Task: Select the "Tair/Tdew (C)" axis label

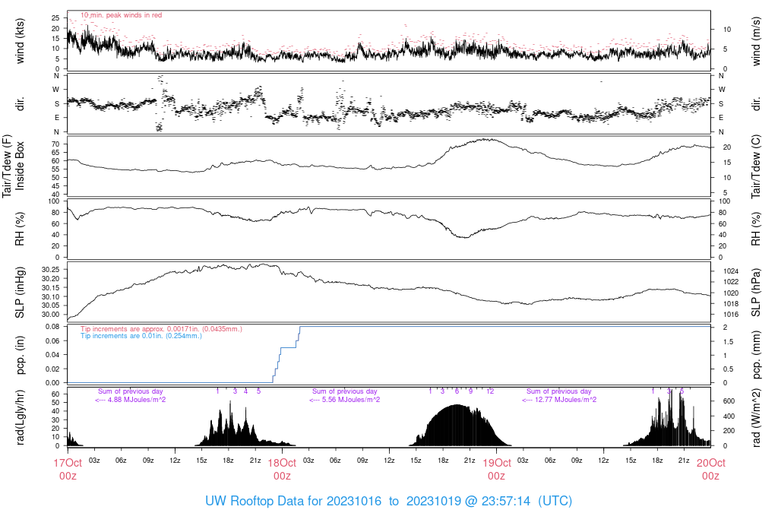Action: (x=756, y=166)
